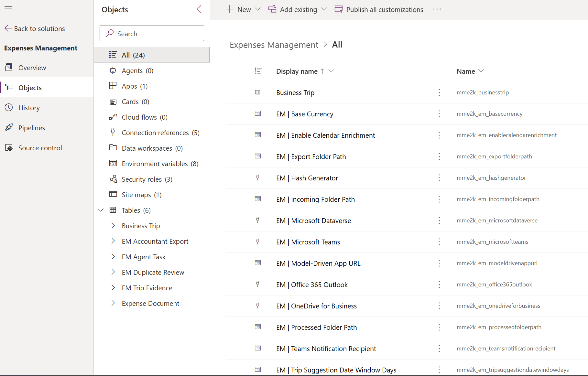Open EM | Trip Suggestion Date Window Days item
The height and width of the screenshot is (376, 588).
(336, 370)
